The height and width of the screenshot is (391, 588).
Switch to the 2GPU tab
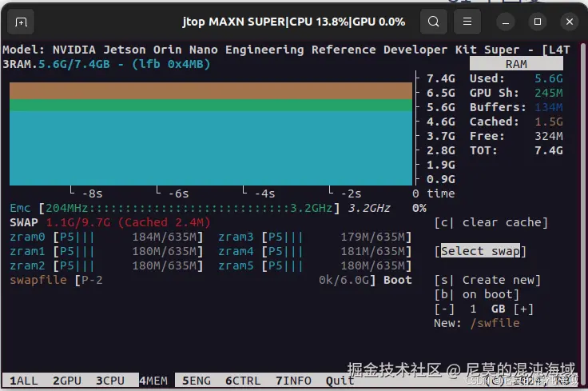pos(67,381)
